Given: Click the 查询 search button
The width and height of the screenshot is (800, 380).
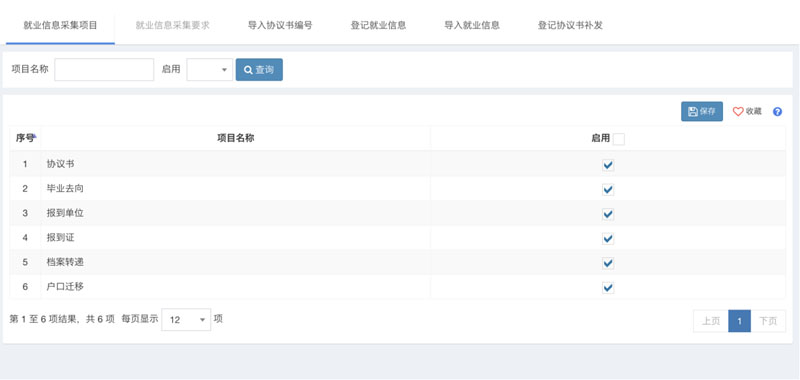Looking at the screenshot, I should [259, 70].
